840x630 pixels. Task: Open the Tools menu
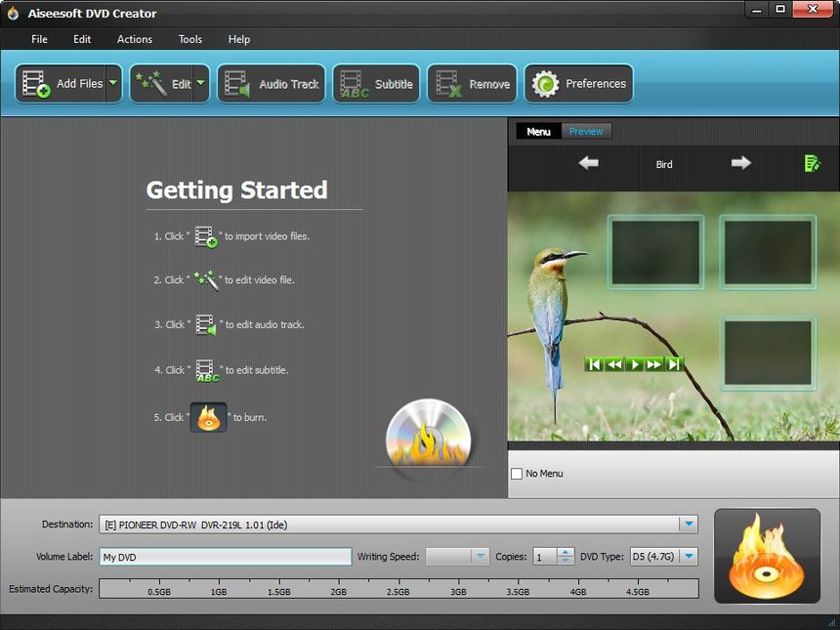[189, 39]
